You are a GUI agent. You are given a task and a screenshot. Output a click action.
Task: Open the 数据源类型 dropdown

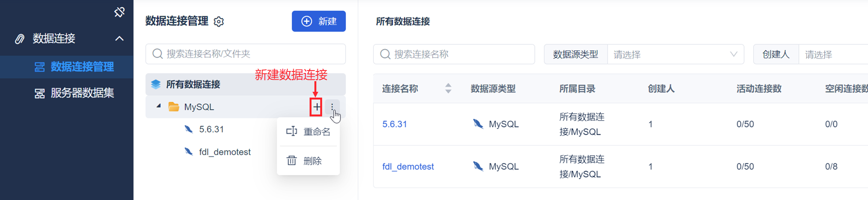tap(675, 55)
